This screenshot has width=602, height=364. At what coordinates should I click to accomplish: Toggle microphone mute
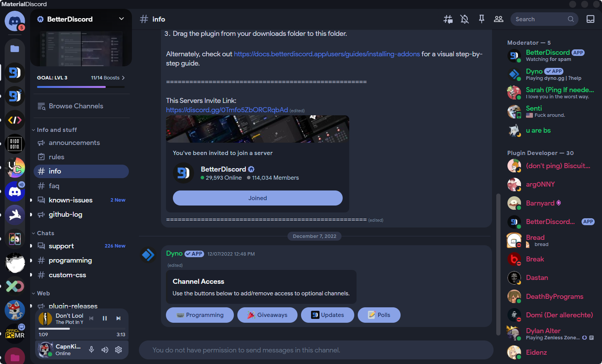coord(91,350)
